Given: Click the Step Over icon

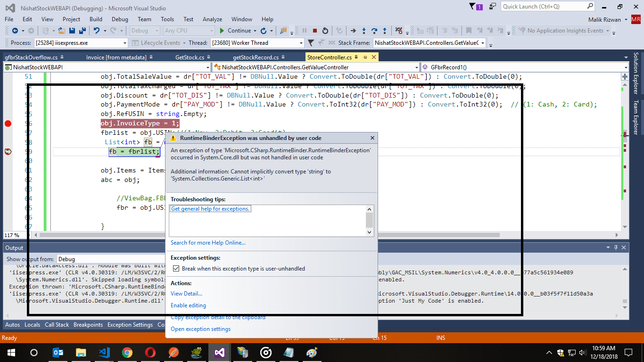Looking at the screenshot, I should [x=374, y=31].
